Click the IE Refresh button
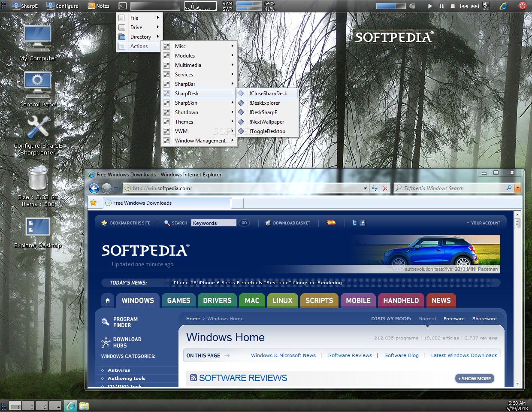The image size is (532, 412). coord(375,188)
